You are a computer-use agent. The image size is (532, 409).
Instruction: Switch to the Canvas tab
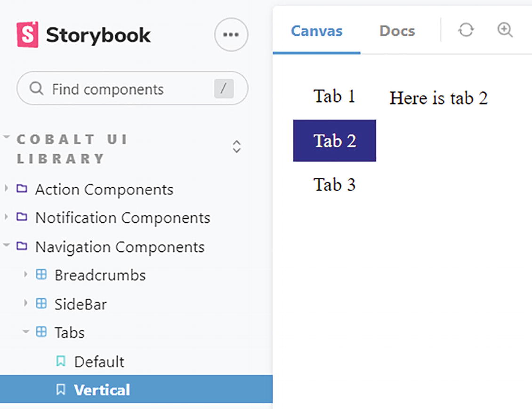(x=316, y=31)
